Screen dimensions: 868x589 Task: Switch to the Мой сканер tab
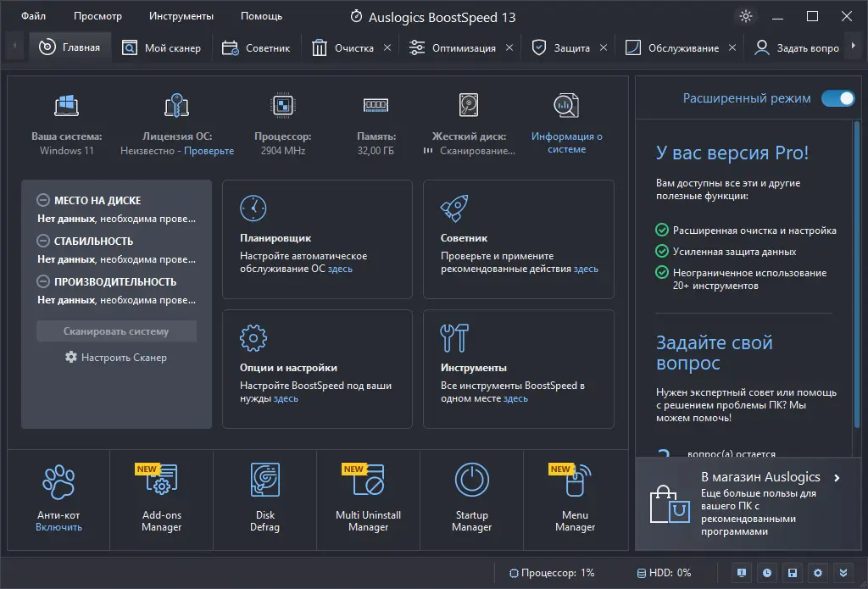(162, 47)
